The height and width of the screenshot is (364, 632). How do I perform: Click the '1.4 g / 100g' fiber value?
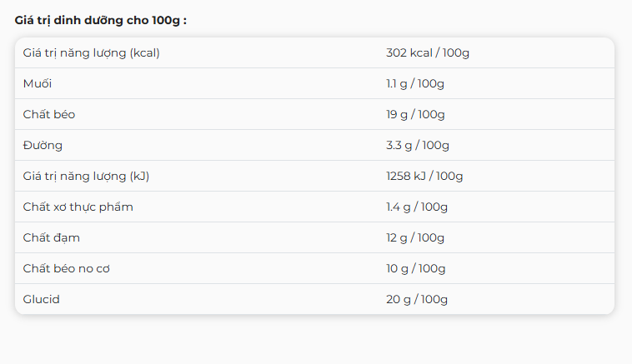(417, 207)
